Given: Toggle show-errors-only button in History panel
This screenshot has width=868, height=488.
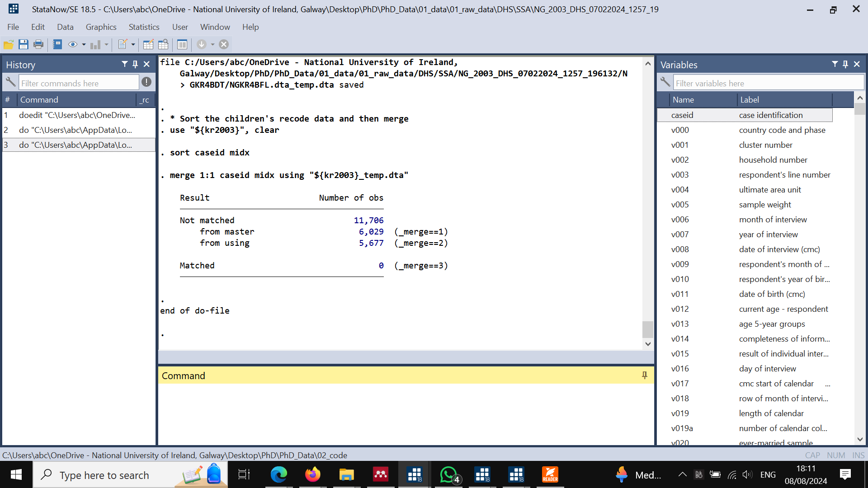Looking at the screenshot, I should pos(146,82).
